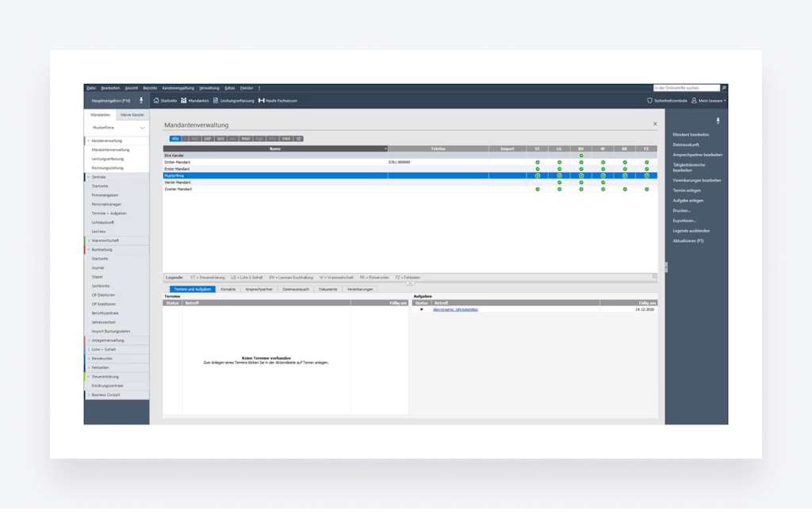The image size is (812, 515).
Task: Click FZ green check for Zweiter Mandant
Action: pyautogui.click(x=646, y=190)
